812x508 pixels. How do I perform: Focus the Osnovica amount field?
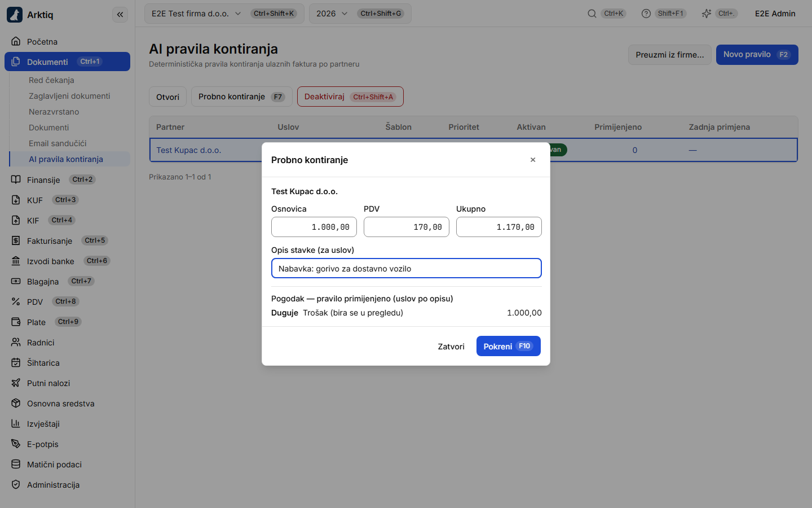point(314,227)
